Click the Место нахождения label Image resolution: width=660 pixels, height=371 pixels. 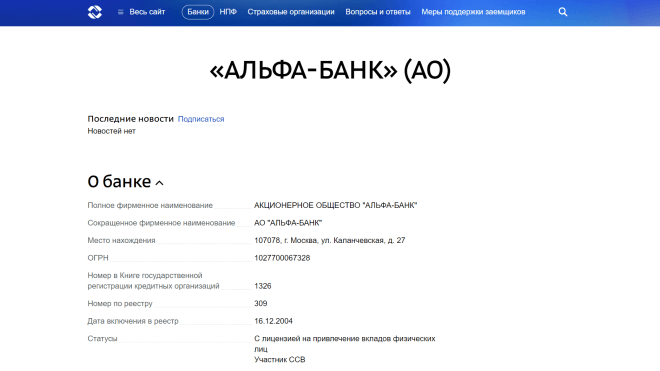121,240
